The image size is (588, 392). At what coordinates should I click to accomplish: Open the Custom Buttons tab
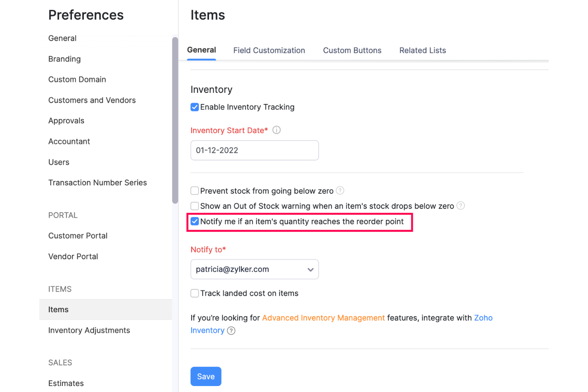point(352,50)
